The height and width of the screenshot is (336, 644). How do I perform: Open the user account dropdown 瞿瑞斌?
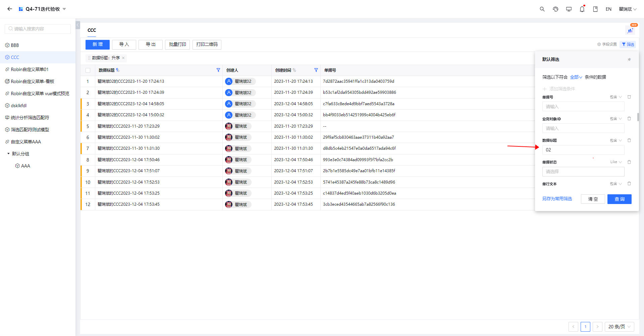[x=628, y=9]
